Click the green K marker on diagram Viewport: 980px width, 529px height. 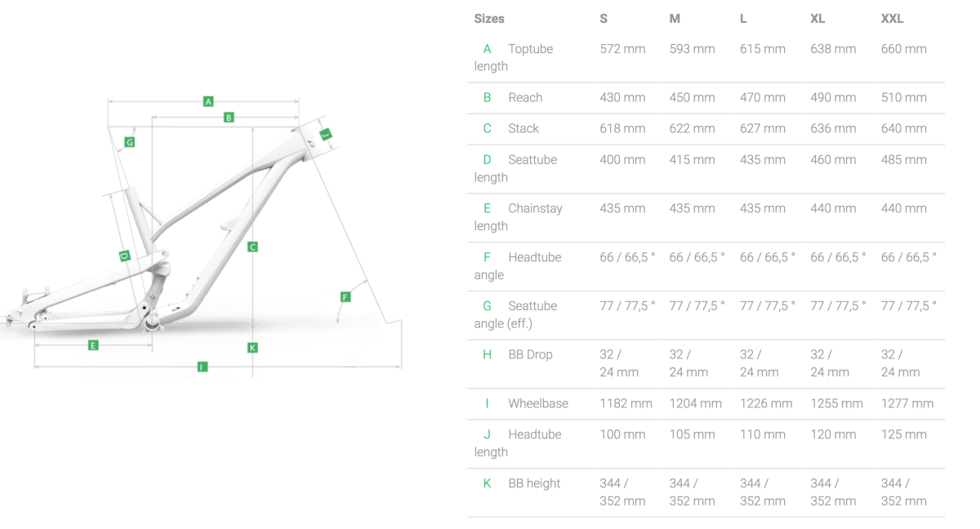click(x=252, y=348)
